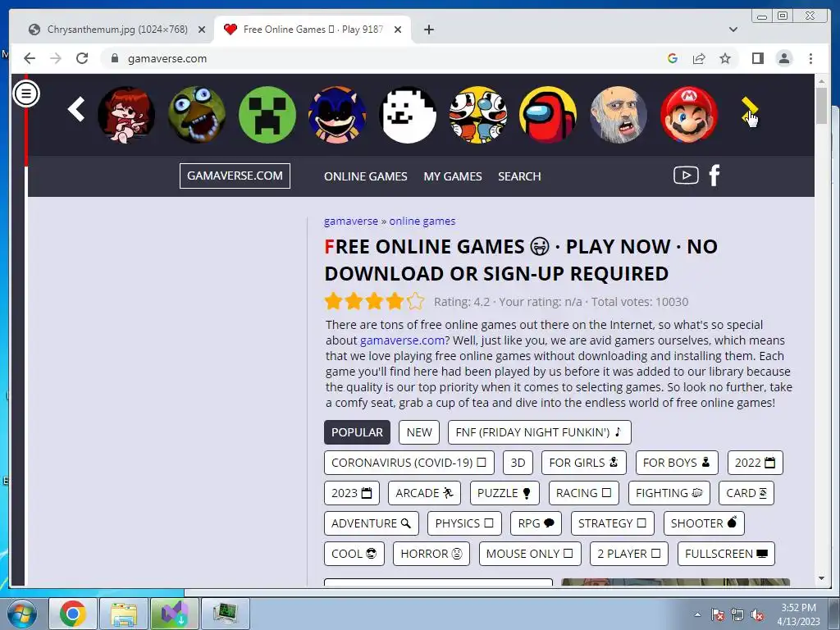Select the Mario character icon
This screenshot has height=630, width=840.
click(689, 115)
